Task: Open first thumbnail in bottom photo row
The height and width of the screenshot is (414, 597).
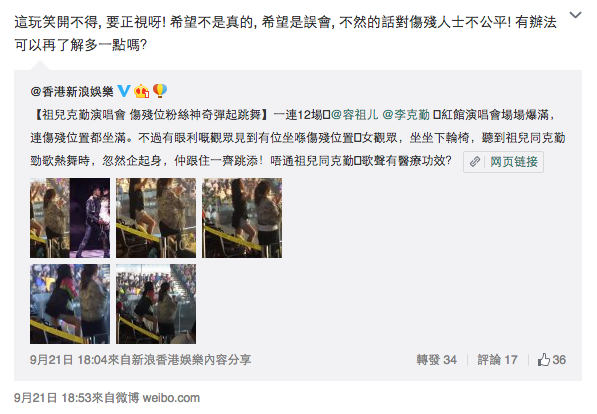Action: (x=70, y=304)
